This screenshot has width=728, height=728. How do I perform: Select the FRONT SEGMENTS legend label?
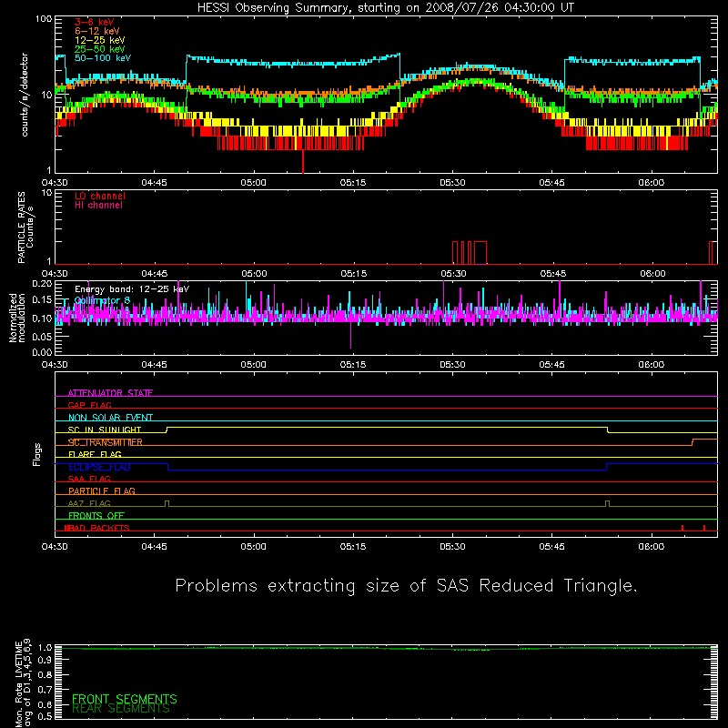tap(125, 699)
